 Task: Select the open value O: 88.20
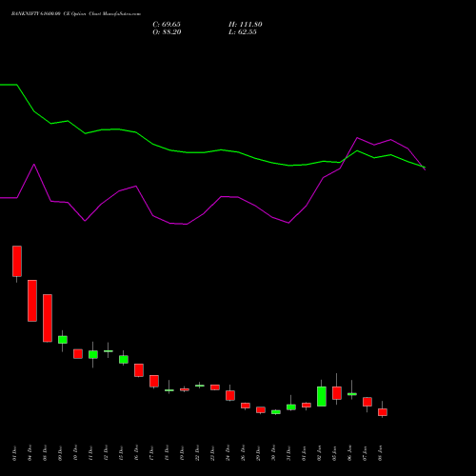click(x=167, y=32)
